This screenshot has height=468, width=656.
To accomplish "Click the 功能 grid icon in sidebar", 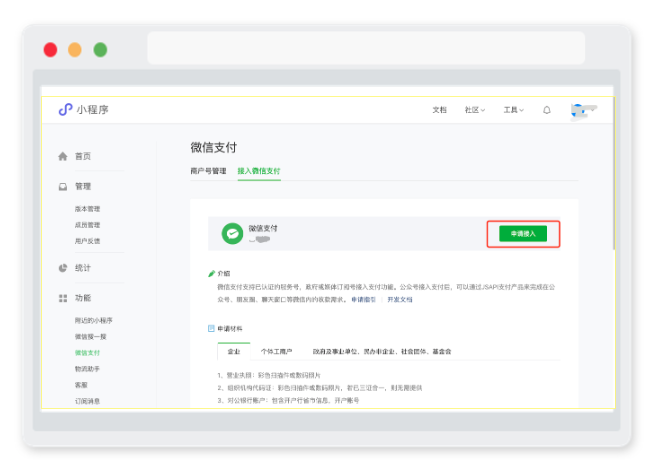I will point(63,298).
